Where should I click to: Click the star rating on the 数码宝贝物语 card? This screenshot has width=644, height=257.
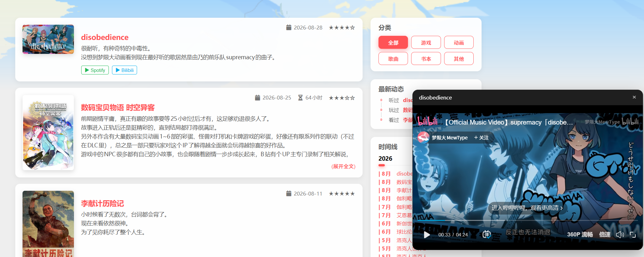point(342,98)
